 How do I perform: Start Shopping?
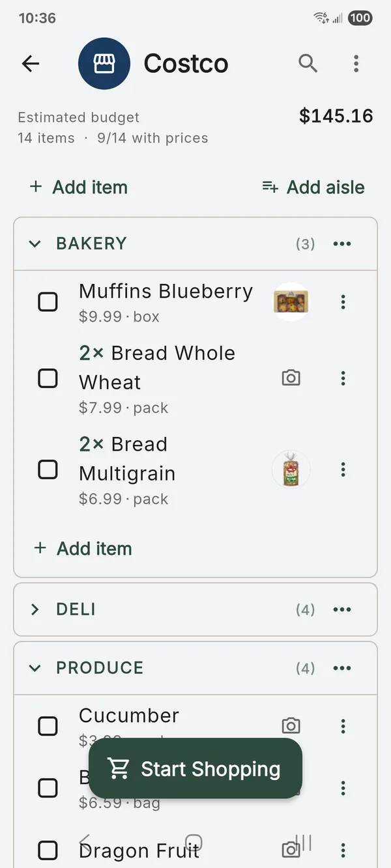click(195, 768)
